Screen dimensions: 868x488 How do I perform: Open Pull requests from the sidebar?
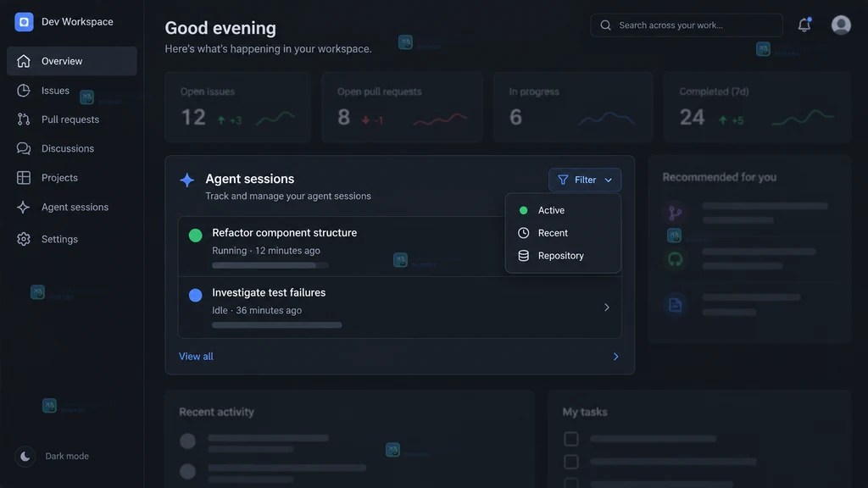[x=72, y=119]
